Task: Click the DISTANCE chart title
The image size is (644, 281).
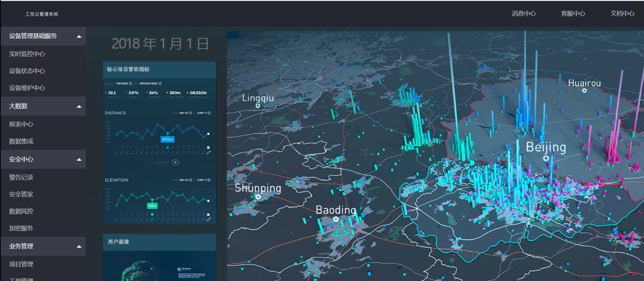Action: [x=115, y=113]
